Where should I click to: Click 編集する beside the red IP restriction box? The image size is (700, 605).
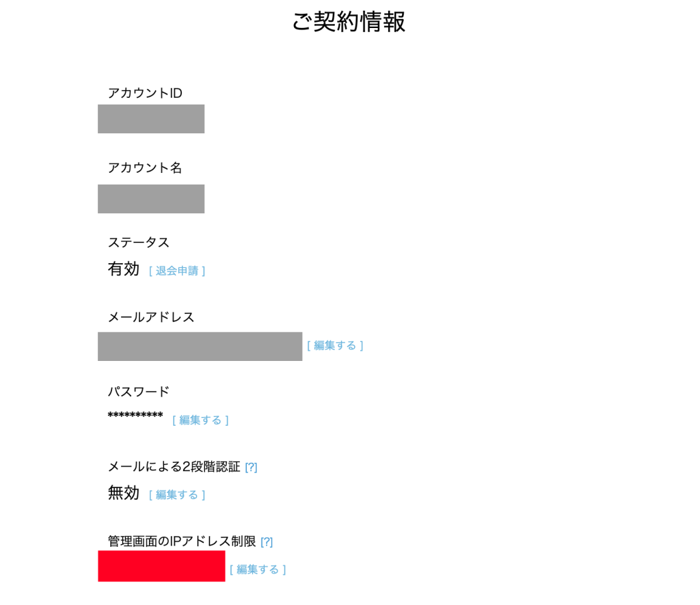258,569
